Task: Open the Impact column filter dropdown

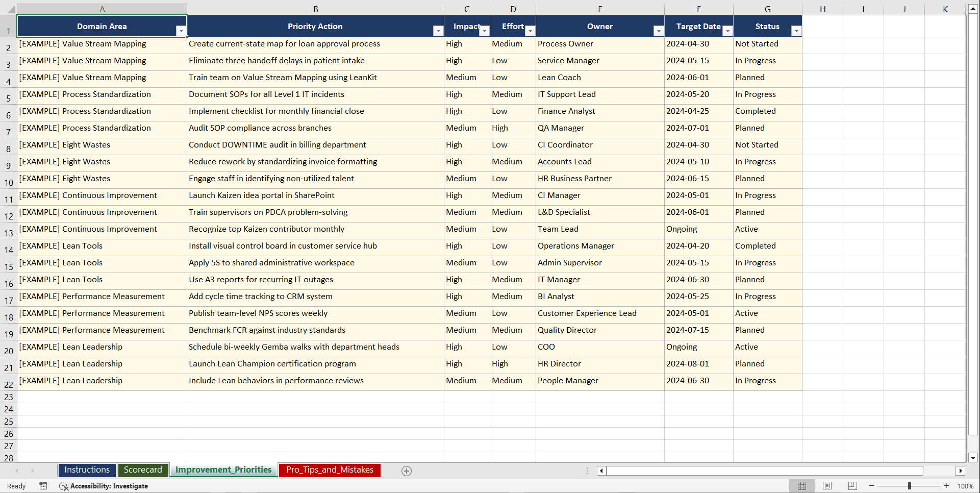Action: point(484,31)
